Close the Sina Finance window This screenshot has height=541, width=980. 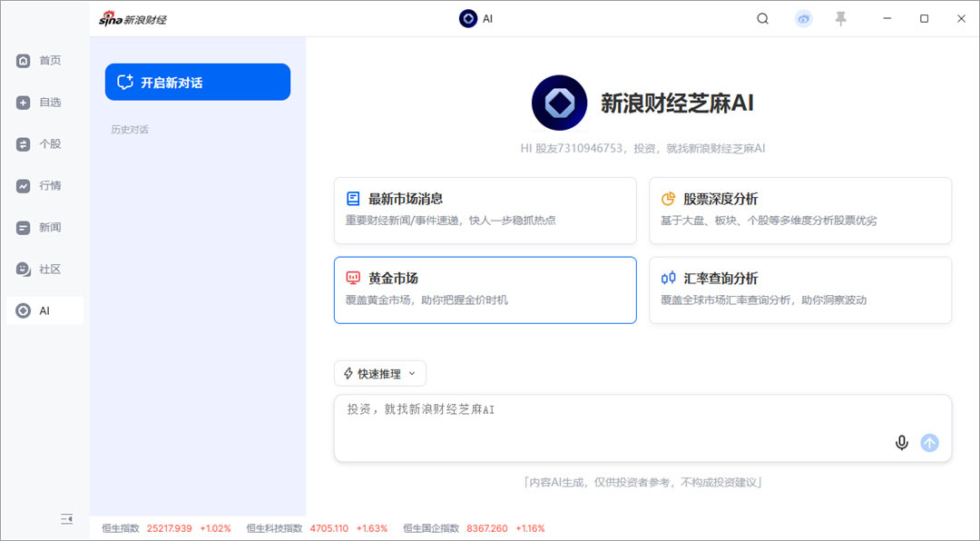pyautogui.click(x=961, y=19)
